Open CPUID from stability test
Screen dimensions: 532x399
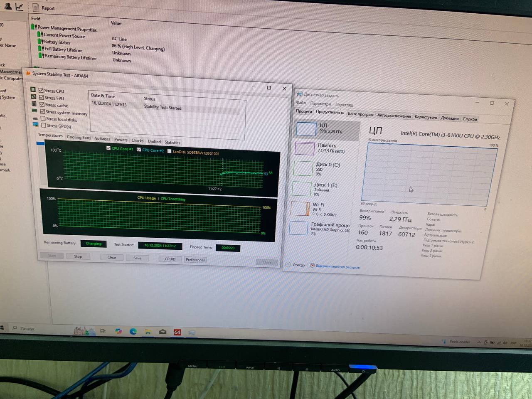click(170, 259)
